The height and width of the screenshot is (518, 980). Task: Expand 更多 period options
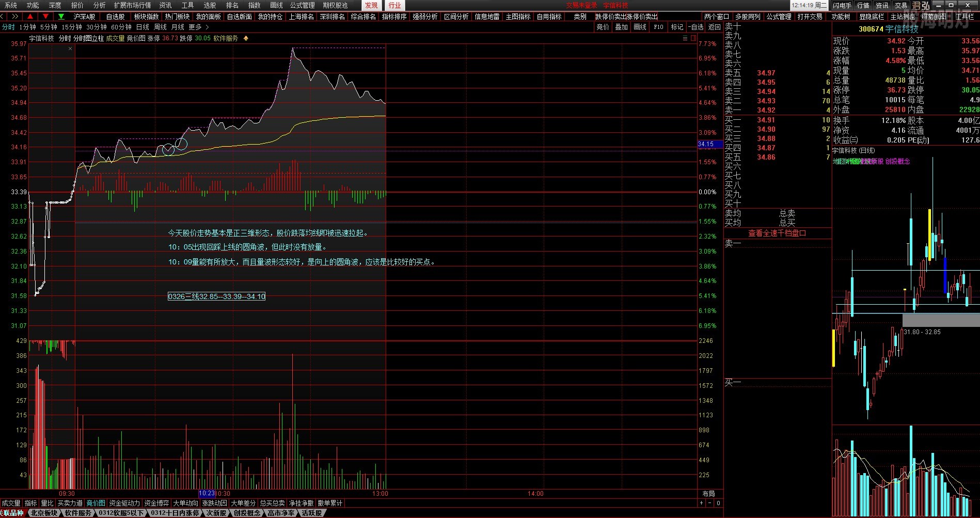tap(195, 27)
